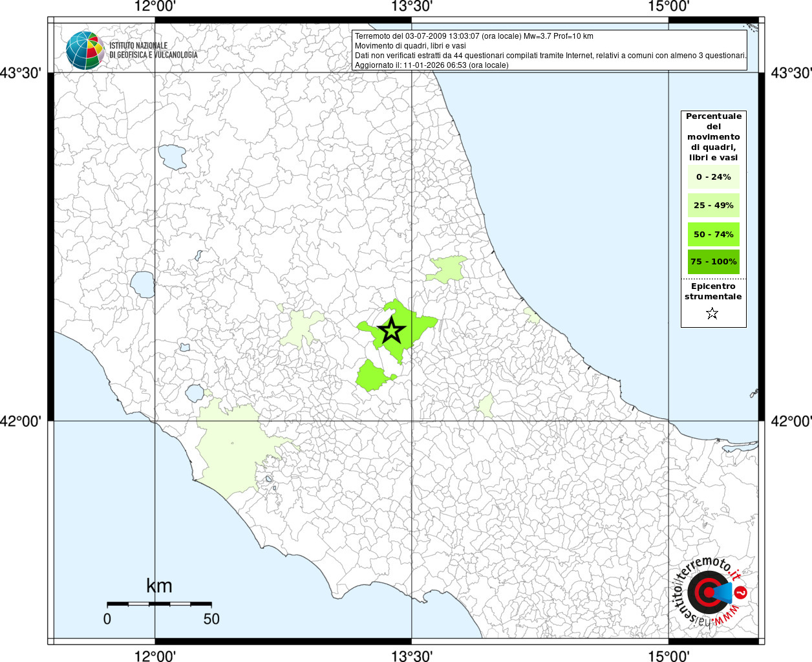Click the 'Percentuale del movimento' legend title
The width and height of the screenshot is (812, 662).
(714, 136)
